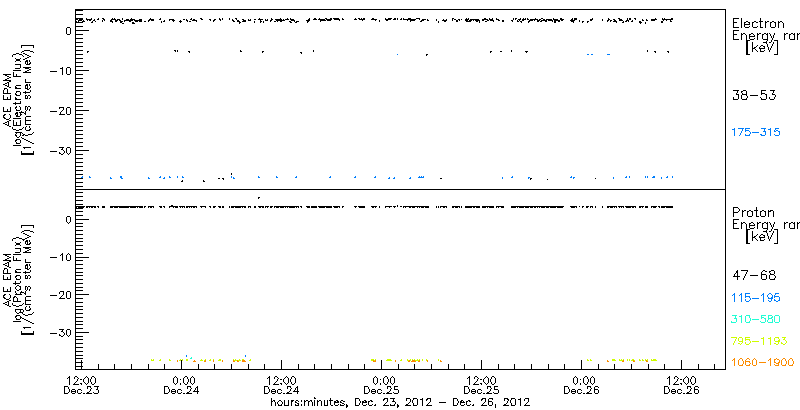Click the 0 tick on electron flux axis
Viewport: 800px width, 410px height.
pyautogui.click(x=70, y=31)
